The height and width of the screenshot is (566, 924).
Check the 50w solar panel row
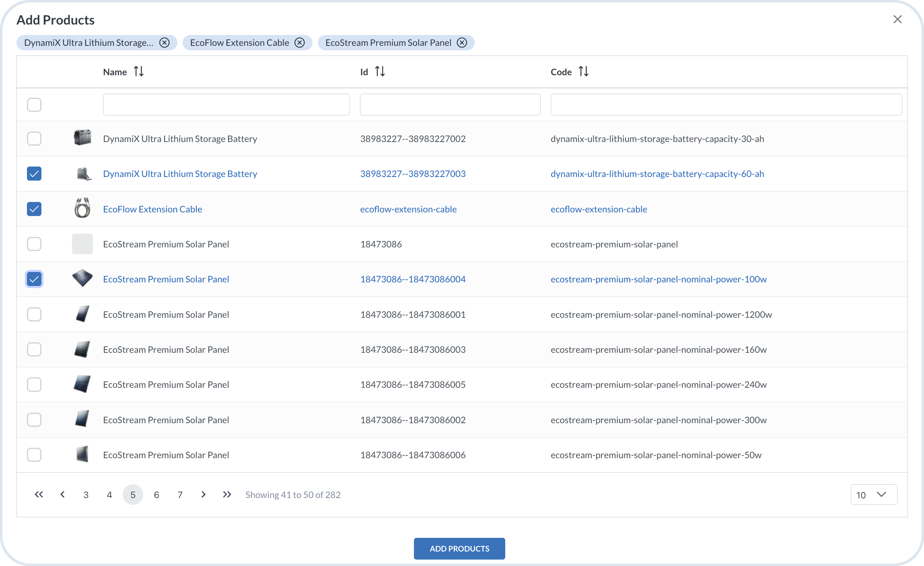click(34, 455)
